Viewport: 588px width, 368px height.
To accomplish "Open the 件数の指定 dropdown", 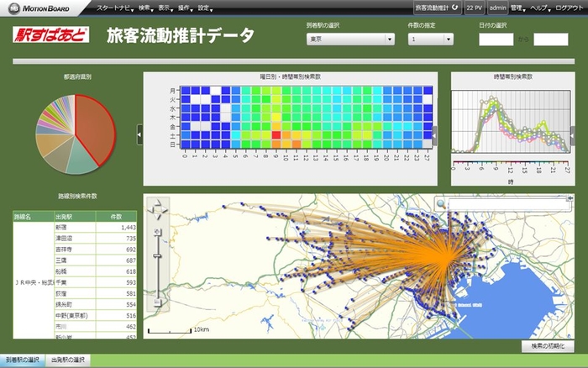I will click(436, 39).
